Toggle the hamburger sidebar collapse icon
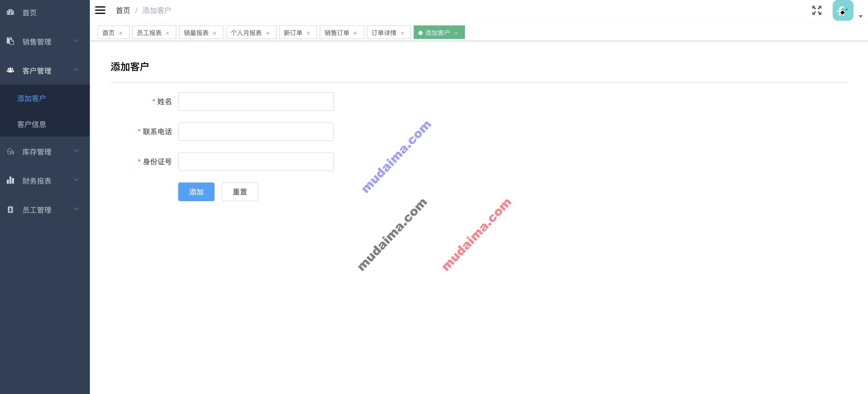The height and width of the screenshot is (394, 868). (100, 10)
